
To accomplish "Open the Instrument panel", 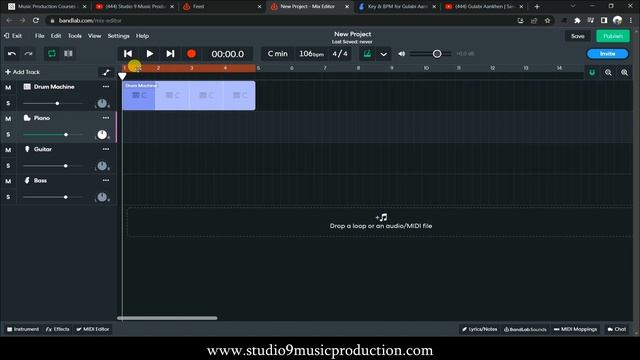I will pos(23,329).
